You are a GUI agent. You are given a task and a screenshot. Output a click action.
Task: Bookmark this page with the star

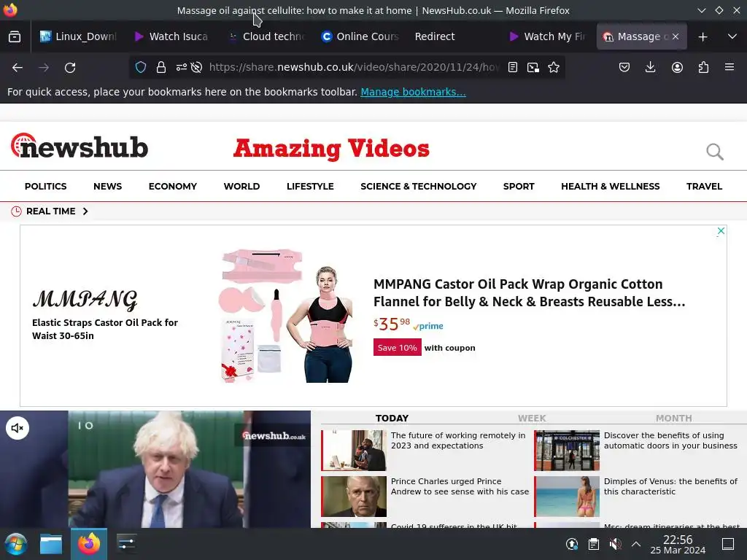point(554,67)
